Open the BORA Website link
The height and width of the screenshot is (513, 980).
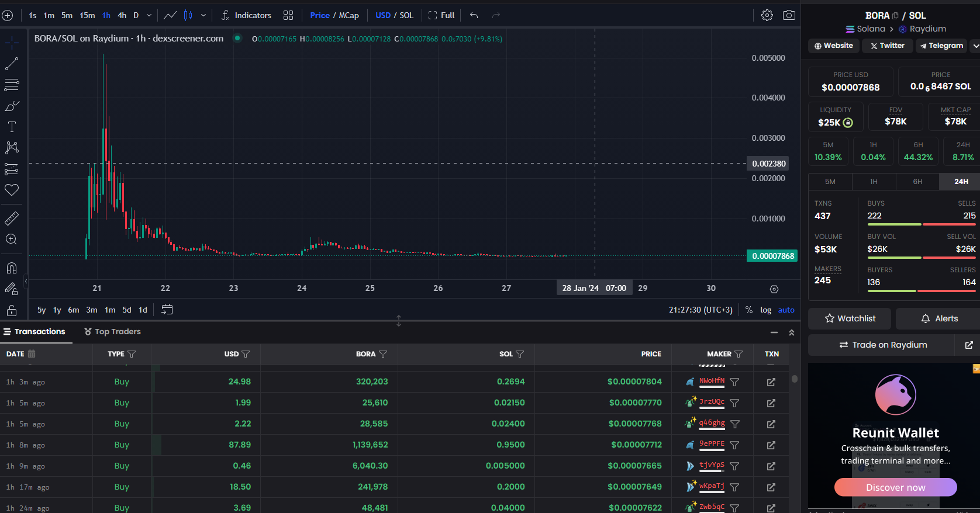[x=834, y=46]
